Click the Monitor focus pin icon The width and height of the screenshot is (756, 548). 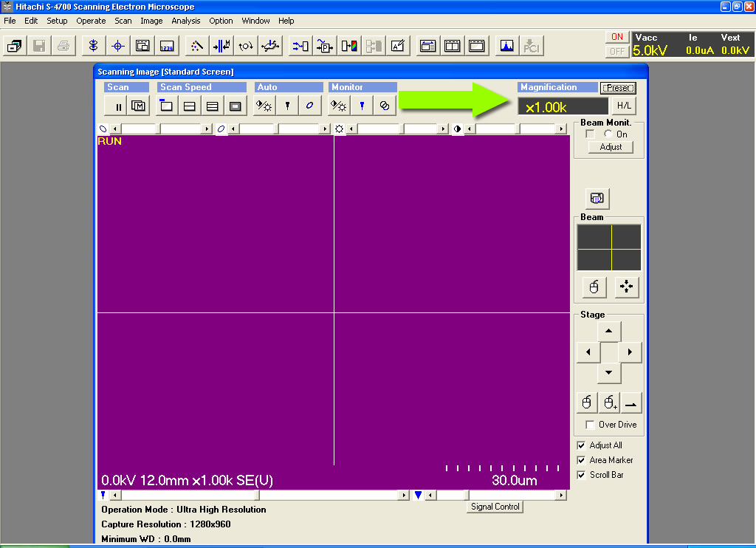point(362,106)
